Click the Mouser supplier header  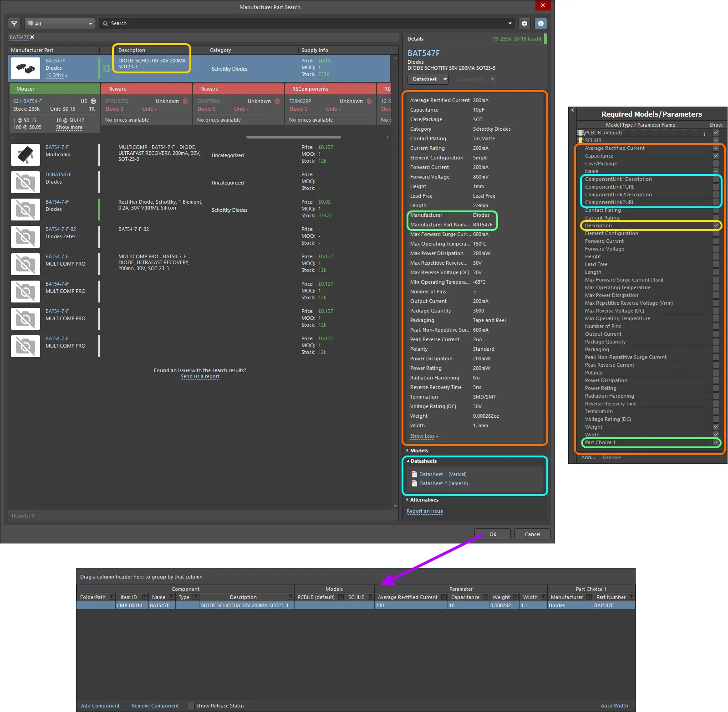pos(55,89)
